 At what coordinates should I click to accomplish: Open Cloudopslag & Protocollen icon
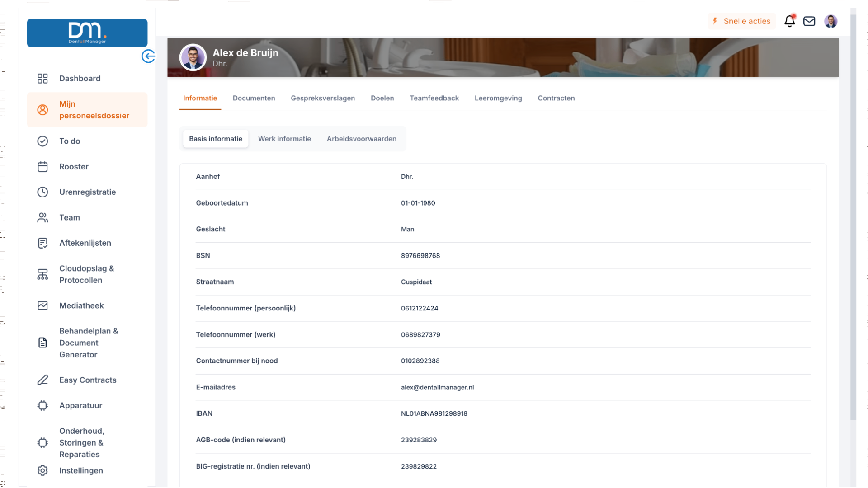[x=42, y=274]
